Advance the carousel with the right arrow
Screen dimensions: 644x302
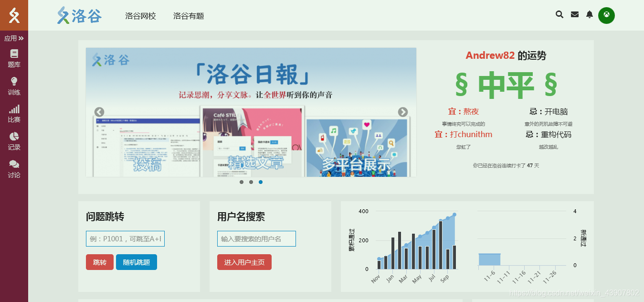402,112
